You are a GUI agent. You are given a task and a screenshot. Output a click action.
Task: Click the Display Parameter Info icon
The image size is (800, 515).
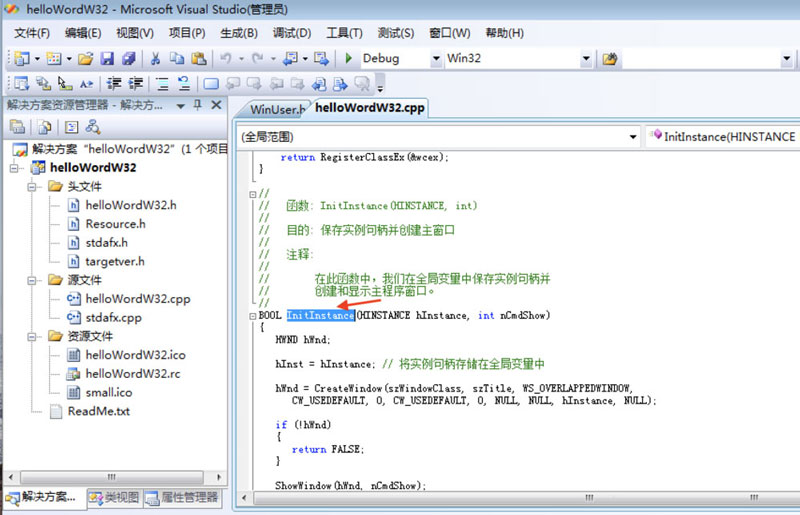(x=43, y=83)
